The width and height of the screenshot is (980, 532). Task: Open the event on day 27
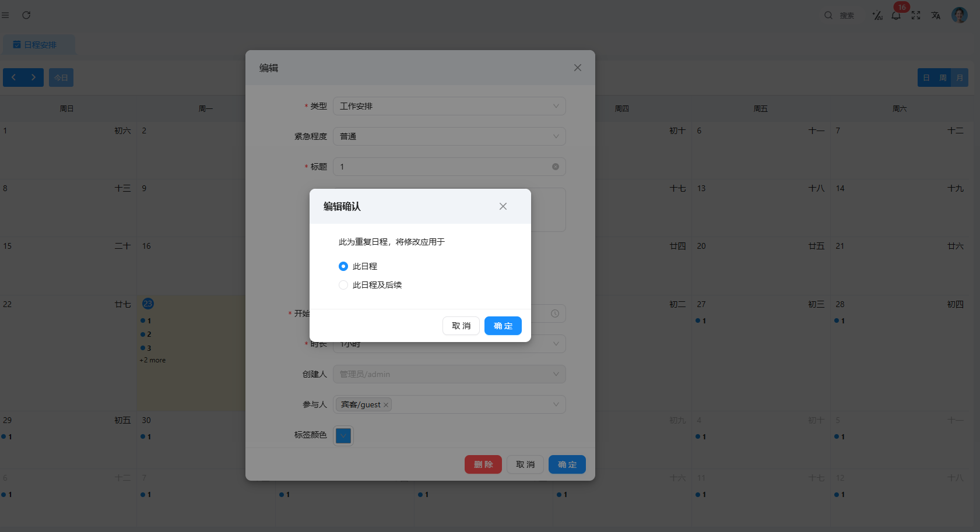(701, 320)
